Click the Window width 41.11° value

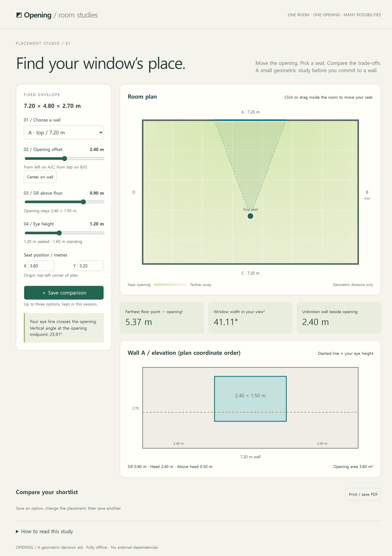(x=226, y=322)
